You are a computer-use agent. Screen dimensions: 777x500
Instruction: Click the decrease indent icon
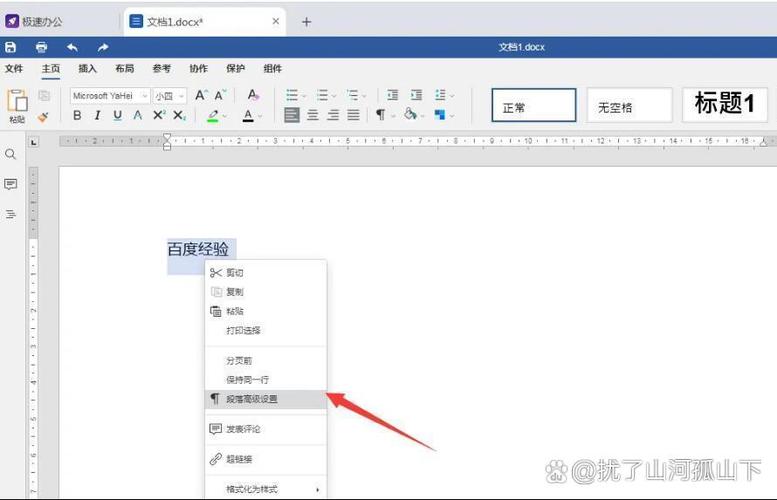click(392, 95)
